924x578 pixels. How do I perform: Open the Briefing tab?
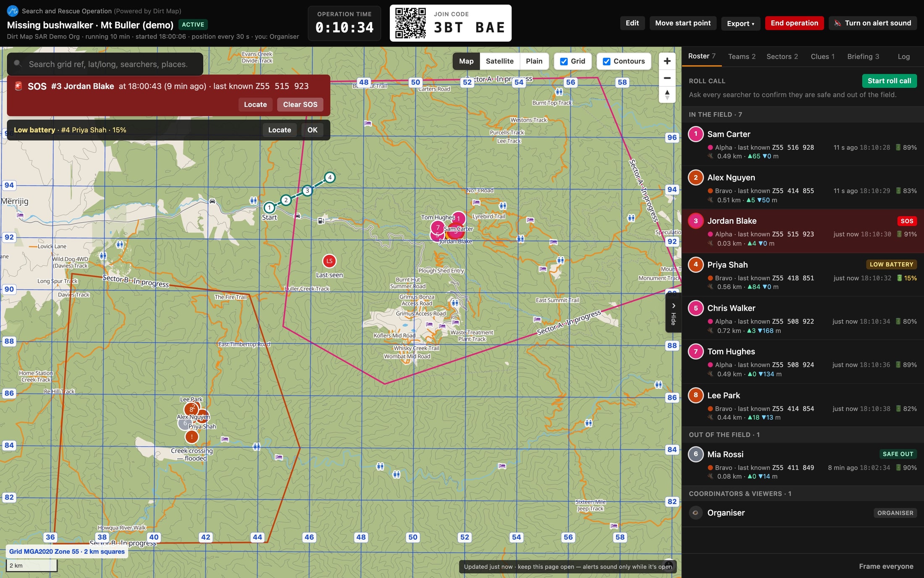tap(863, 57)
